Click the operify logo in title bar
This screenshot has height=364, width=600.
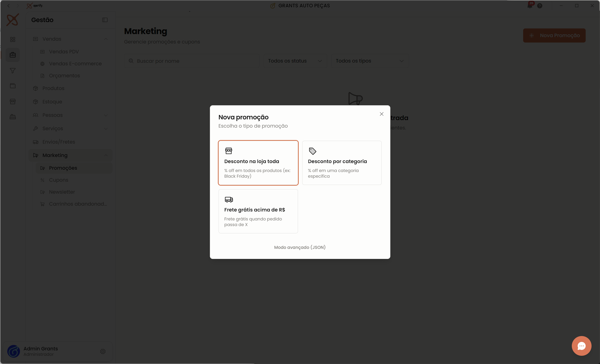35,6
